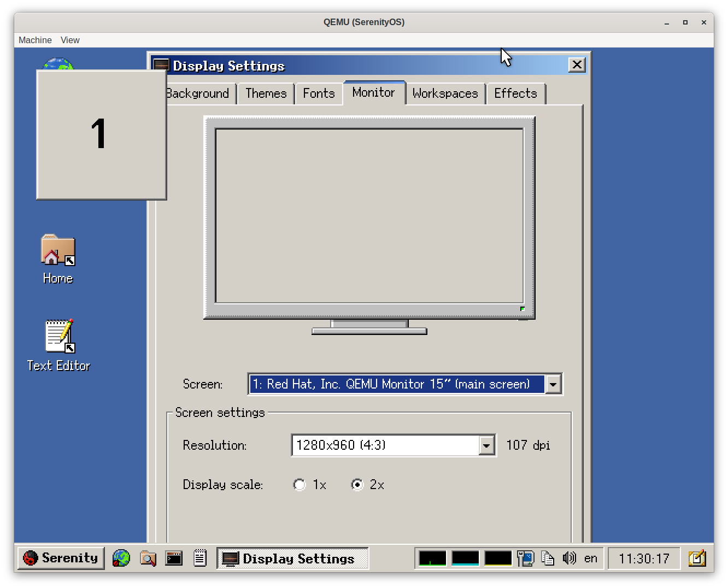Launch Terminal from the taskbar quick launch
The width and height of the screenshot is (728, 588).
click(174, 558)
